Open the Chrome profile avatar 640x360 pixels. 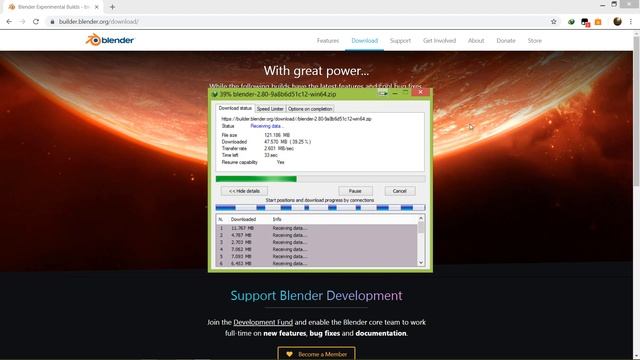(x=617, y=22)
